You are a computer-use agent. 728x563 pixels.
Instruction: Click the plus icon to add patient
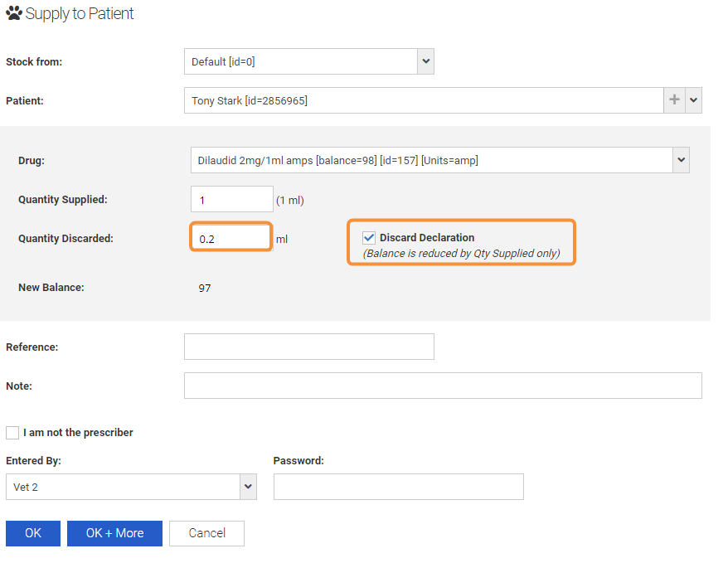pos(674,100)
